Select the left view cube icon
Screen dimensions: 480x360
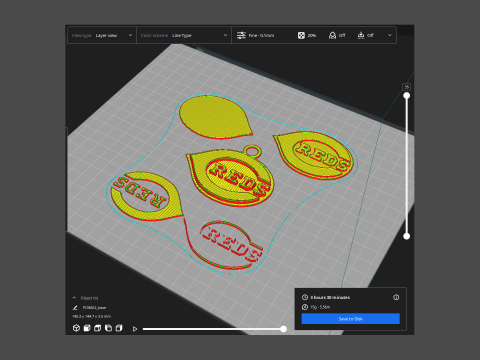[x=108, y=328]
